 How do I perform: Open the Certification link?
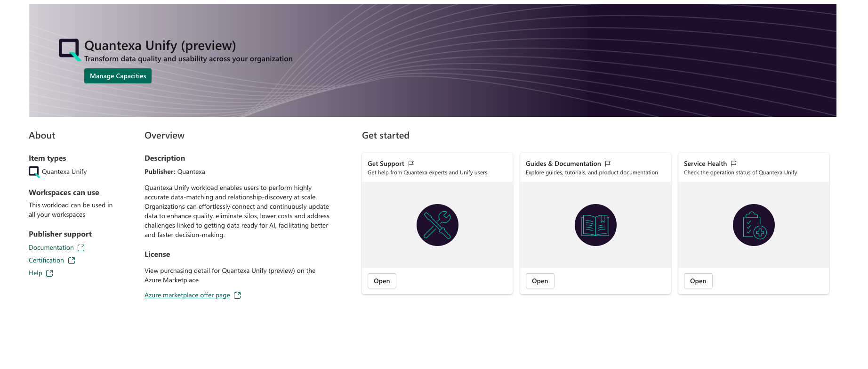46,260
